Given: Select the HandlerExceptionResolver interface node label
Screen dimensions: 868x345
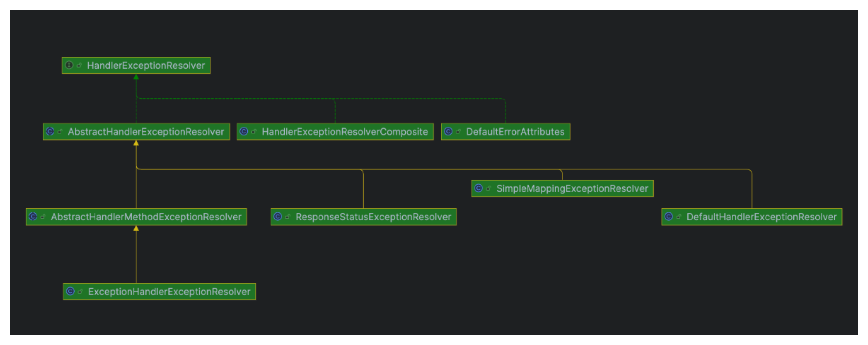Looking at the screenshot, I should point(146,65).
